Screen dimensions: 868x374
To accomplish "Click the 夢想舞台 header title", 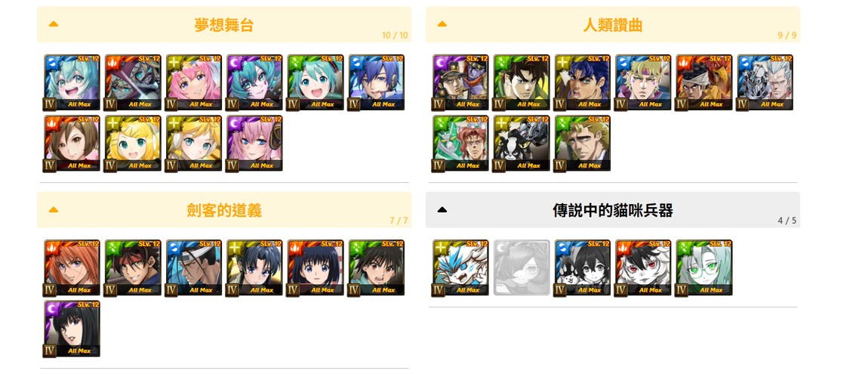I will 224,24.
